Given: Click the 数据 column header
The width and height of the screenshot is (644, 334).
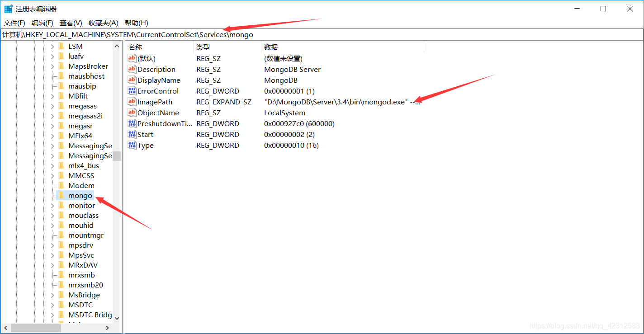Looking at the screenshot, I should [x=343, y=47].
